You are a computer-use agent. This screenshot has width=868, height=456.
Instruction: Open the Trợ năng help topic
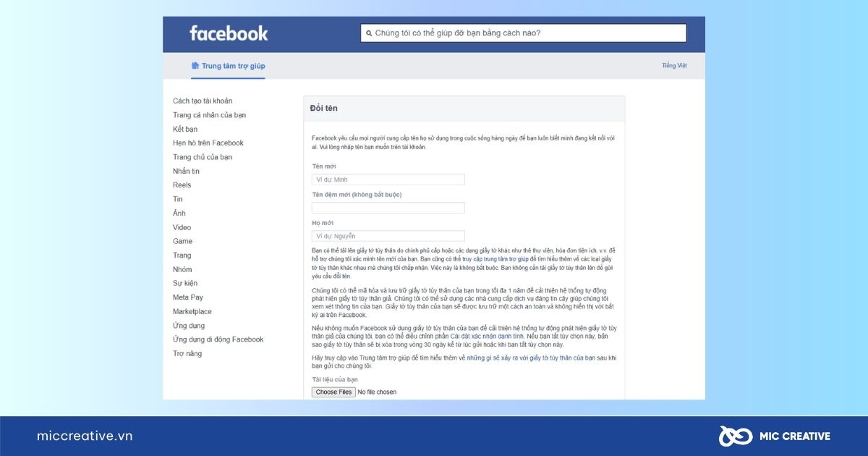pyautogui.click(x=187, y=353)
